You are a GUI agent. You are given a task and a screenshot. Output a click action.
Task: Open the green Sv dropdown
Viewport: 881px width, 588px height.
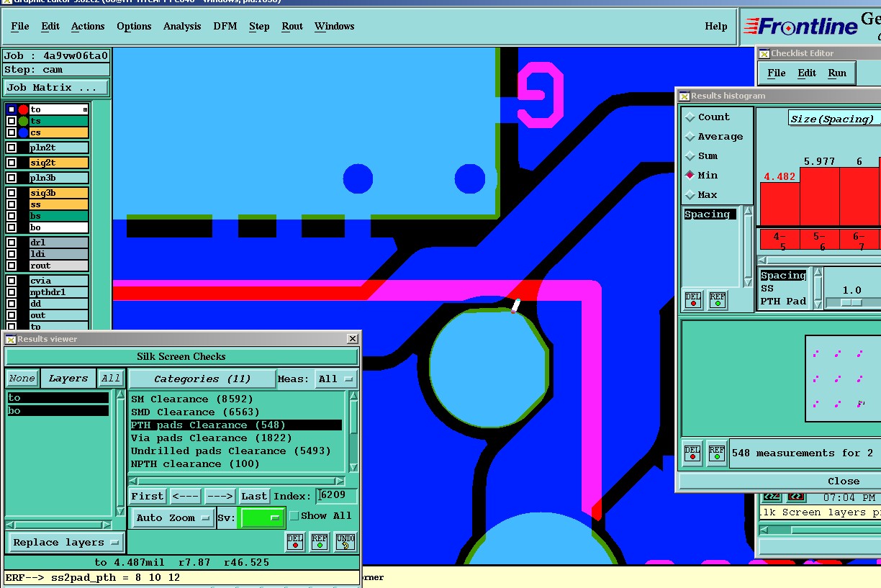(263, 517)
